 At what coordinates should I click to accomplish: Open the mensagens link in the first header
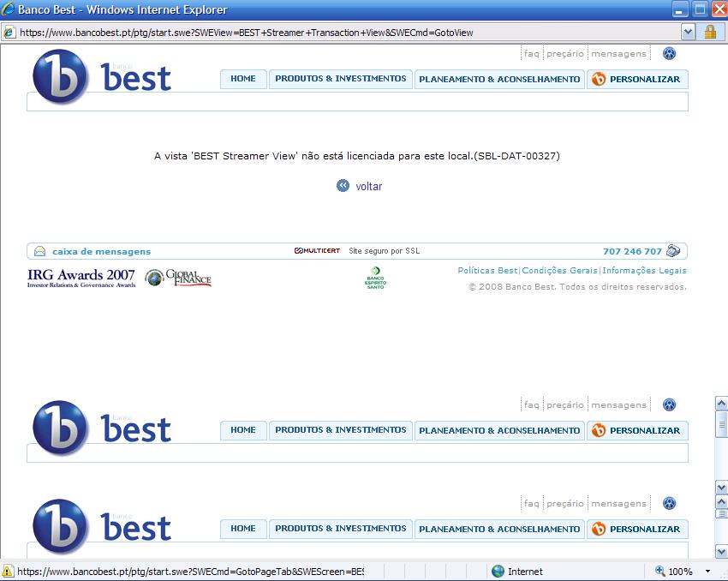(618, 54)
